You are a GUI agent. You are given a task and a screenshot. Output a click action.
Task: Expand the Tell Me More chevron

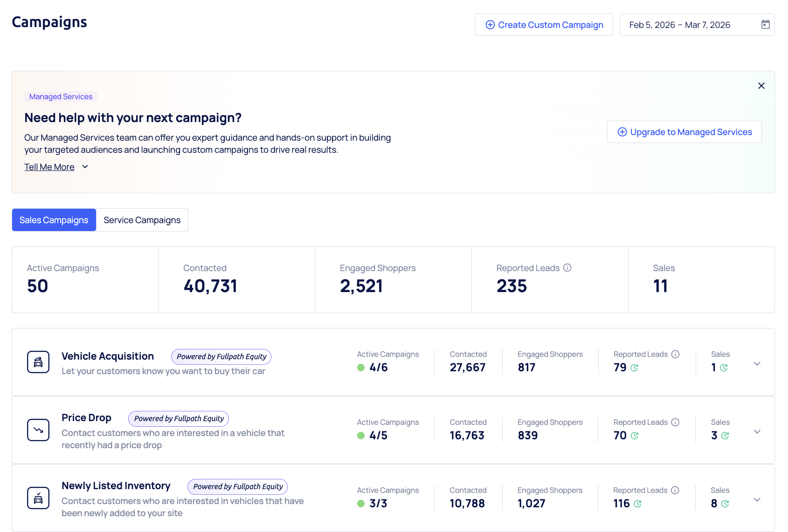(85, 167)
